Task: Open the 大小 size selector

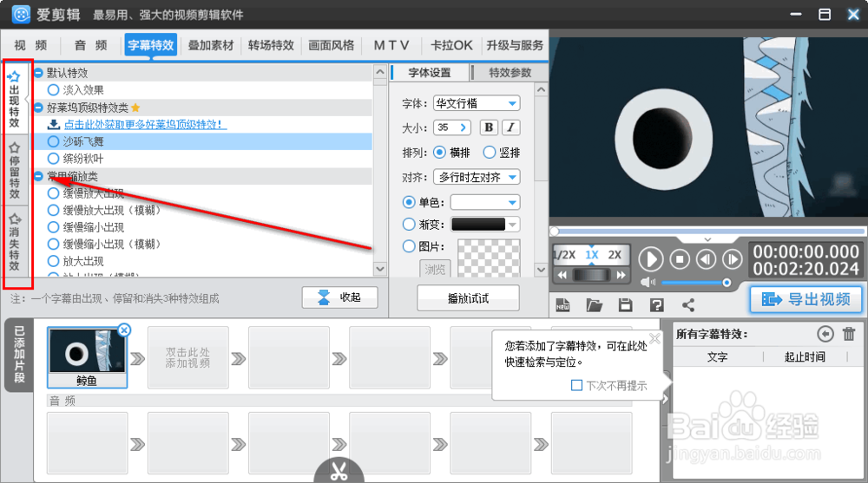Action: tap(452, 127)
